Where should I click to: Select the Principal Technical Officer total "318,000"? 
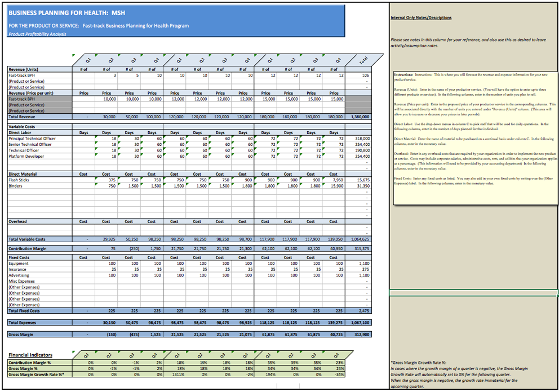[x=358, y=139]
